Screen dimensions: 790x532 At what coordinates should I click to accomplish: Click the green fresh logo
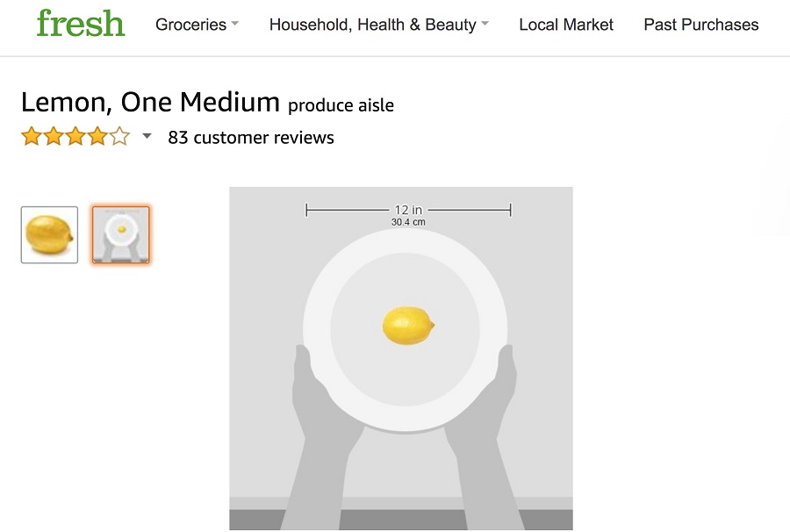tap(81, 23)
